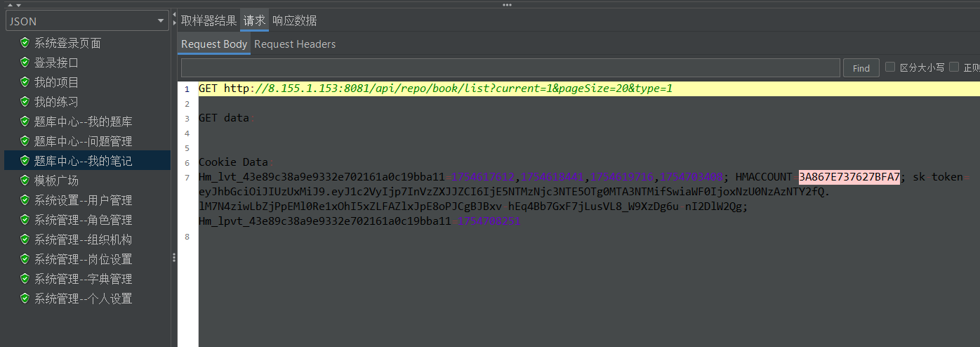
Task: Select 系统管理--角色管理 sampler result
Action: [x=83, y=220]
